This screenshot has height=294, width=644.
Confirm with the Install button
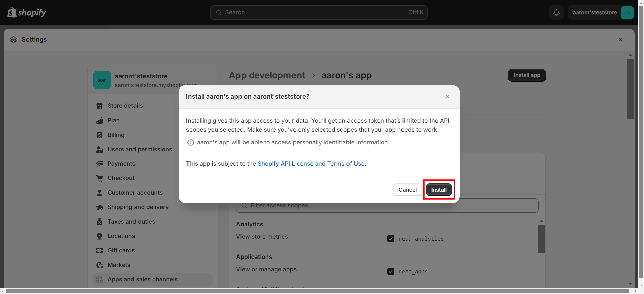[439, 190]
